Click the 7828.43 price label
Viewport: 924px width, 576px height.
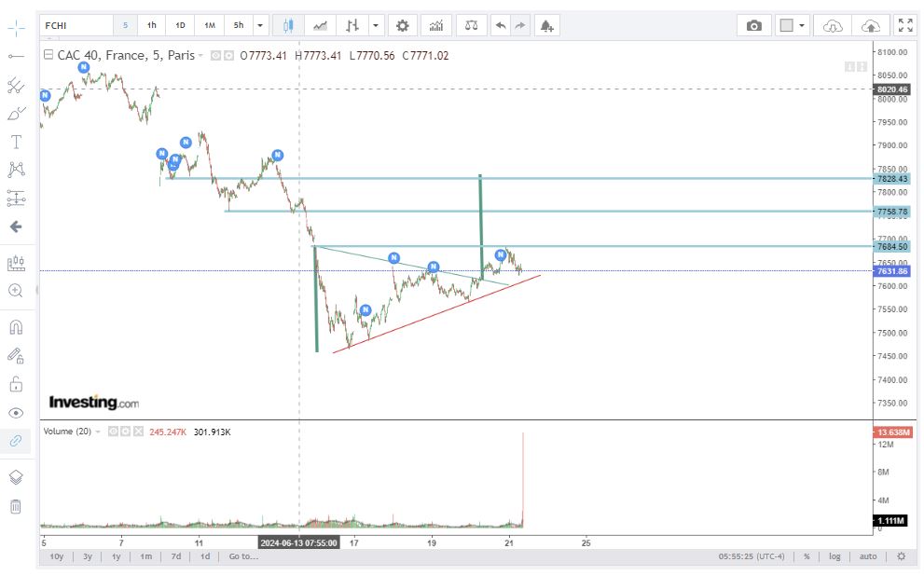(892, 178)
